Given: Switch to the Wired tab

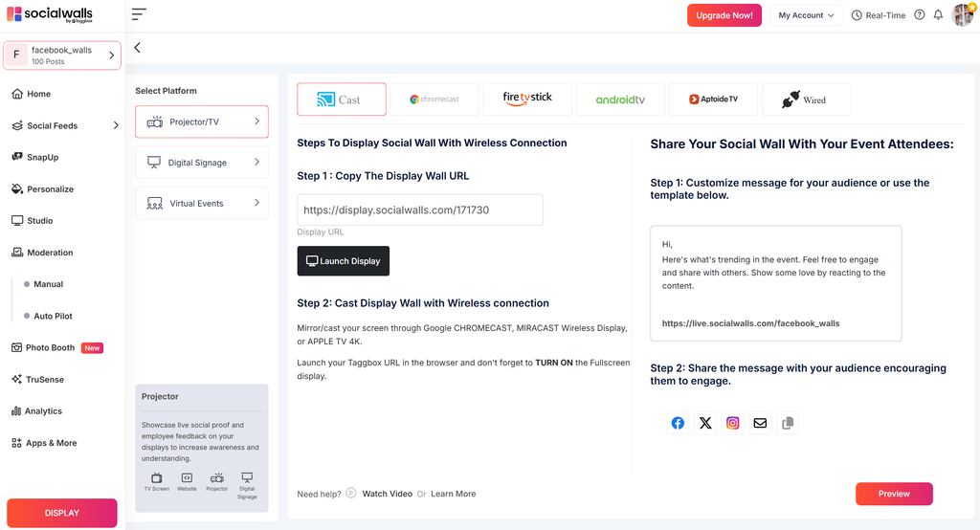Looking at the screenshot, I should 806,99.
